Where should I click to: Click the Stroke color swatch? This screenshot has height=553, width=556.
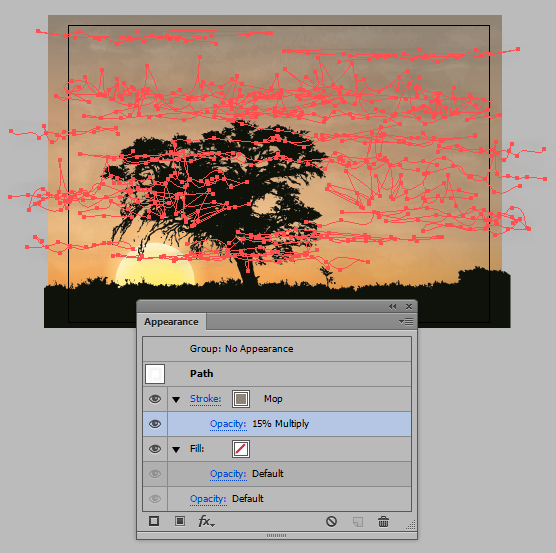coord(241,399)
